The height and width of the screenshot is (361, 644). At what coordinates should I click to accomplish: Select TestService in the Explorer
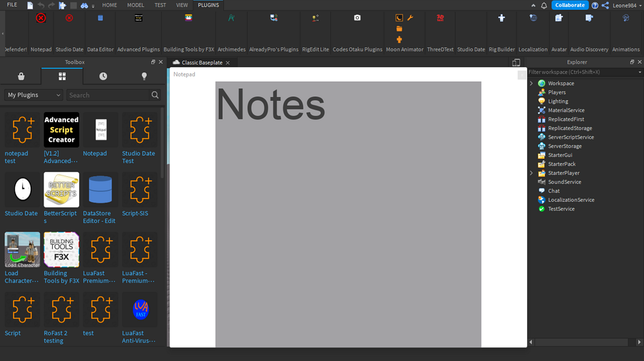(561, 209)
